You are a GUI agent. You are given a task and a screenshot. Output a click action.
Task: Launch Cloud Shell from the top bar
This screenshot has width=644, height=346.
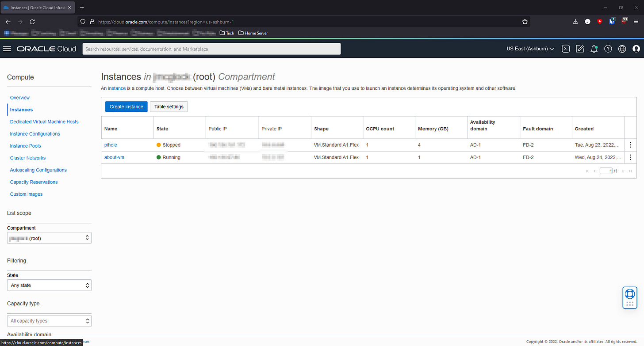pyautogui.click(x=566, y=49)
